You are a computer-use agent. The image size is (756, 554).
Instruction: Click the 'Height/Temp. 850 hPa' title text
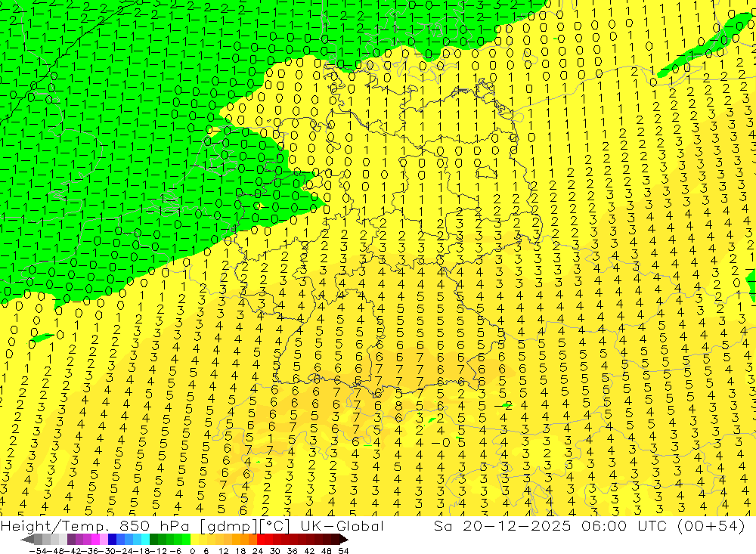95,525
